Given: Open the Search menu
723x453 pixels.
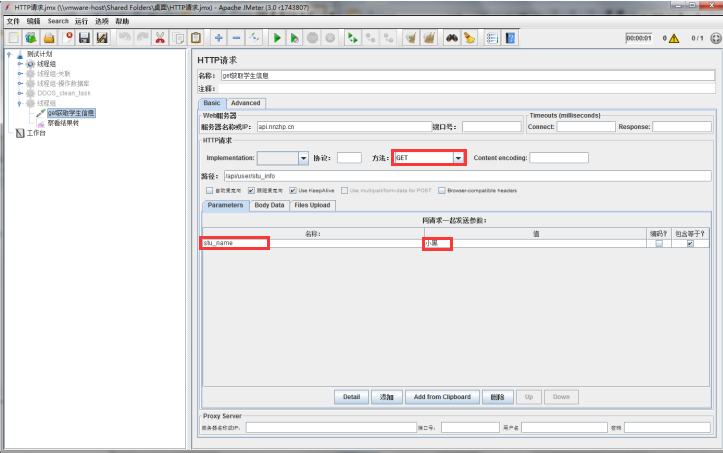Looking at the screenshot, I should [x=58, y=21].
